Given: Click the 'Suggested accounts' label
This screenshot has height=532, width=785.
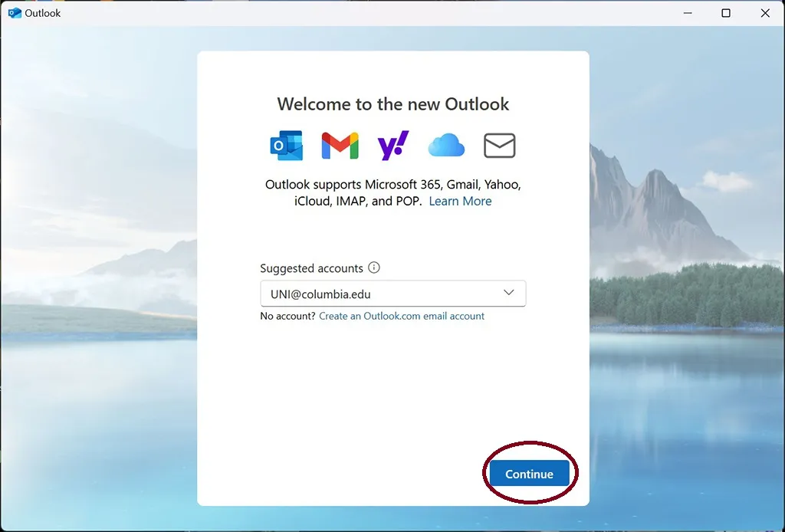Looking at the screenshot, I should pos(311,268).
